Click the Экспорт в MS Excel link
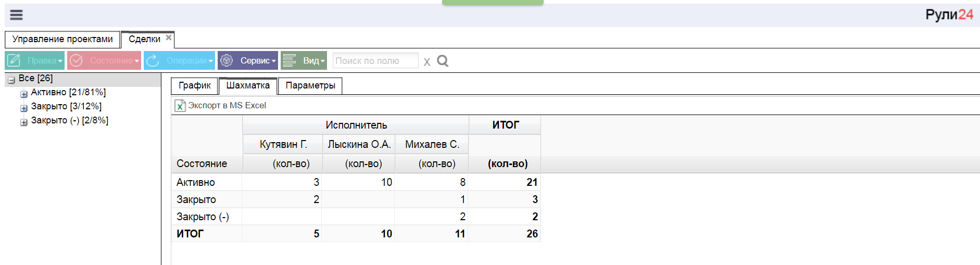980x265 pixels. click(x=227, y=105)
